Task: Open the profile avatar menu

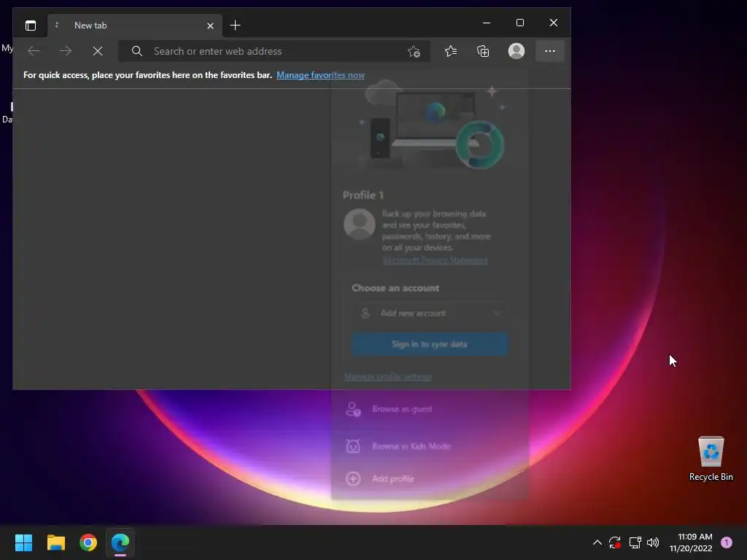Action: tap(516, 51)
